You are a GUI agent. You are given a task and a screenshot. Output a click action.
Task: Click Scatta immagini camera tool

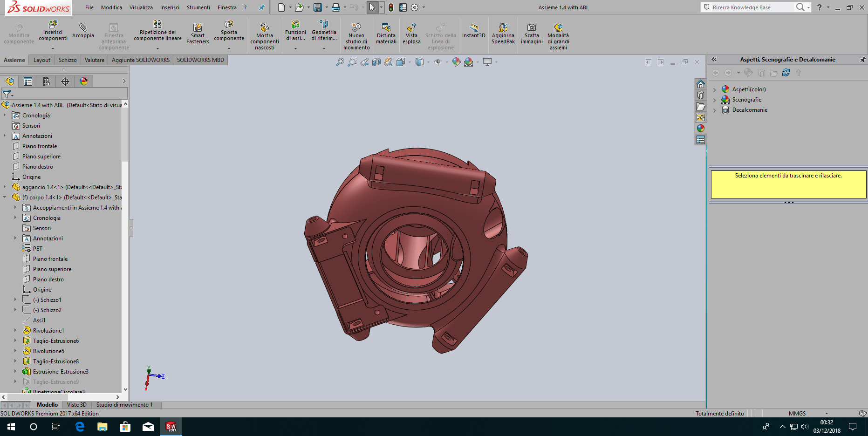[532, 34]
